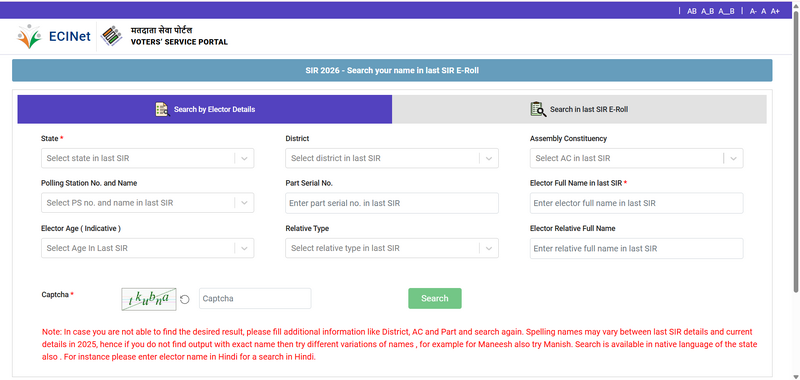Click the Elector Full Name input field

(x=636, y=203)
